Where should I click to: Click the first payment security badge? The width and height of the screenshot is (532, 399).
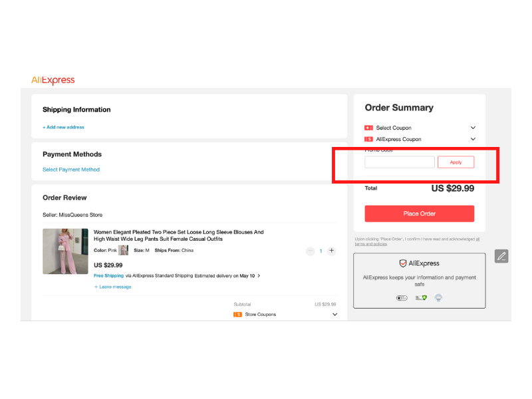coord(402,298)
